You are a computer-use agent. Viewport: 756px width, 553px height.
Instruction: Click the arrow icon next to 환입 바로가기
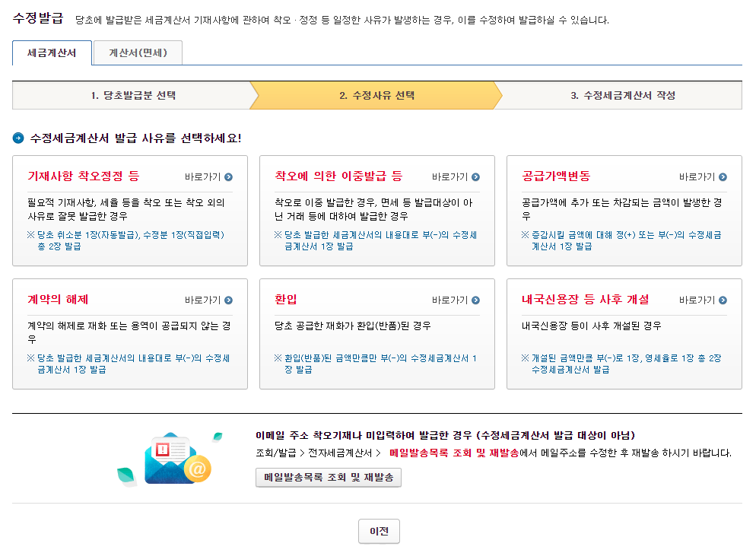click(476, 300)
